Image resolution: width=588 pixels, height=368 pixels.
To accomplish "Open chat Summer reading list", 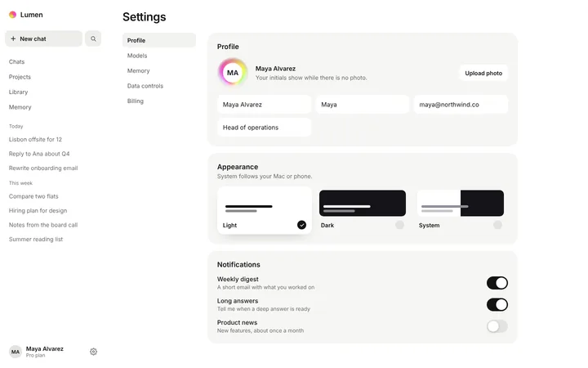I will (x=36, y=239).
